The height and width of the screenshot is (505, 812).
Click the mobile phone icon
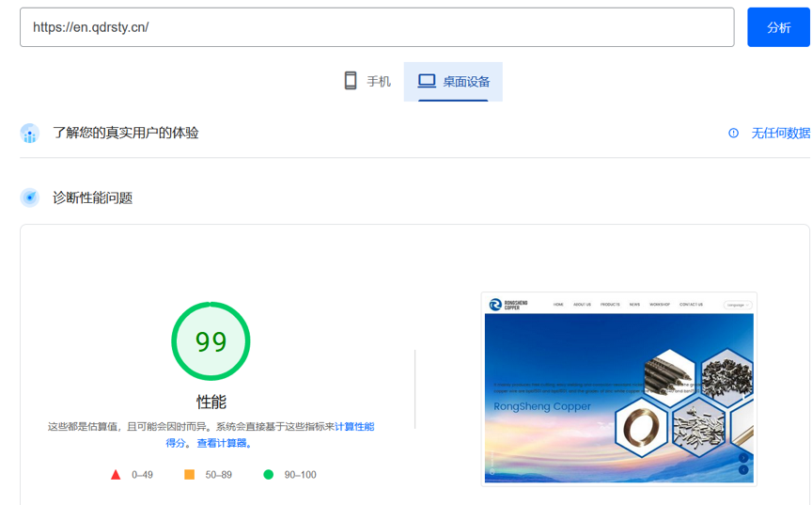tap(351, 81)
